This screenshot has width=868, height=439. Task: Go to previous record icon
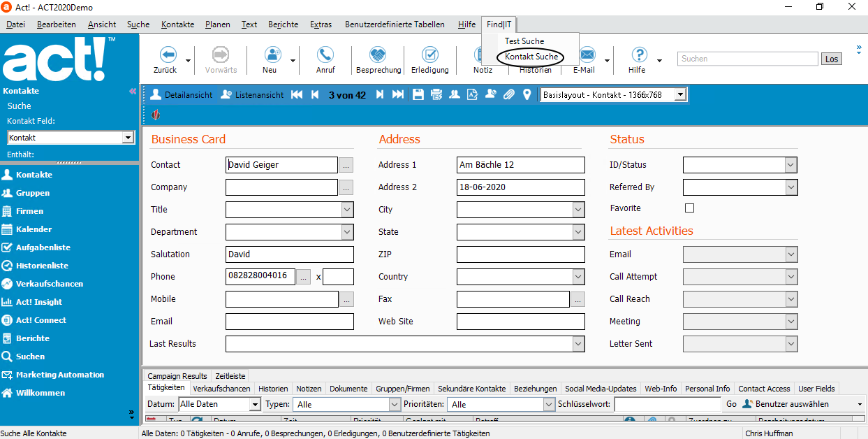coord(315,94)
